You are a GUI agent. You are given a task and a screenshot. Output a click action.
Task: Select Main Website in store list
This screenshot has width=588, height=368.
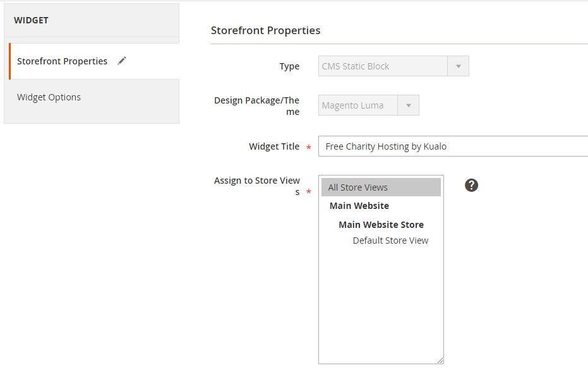point(359,206)
